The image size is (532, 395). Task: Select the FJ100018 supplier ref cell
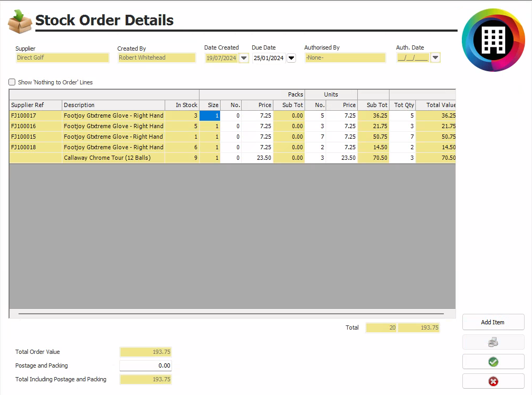[x=36, y=147]
